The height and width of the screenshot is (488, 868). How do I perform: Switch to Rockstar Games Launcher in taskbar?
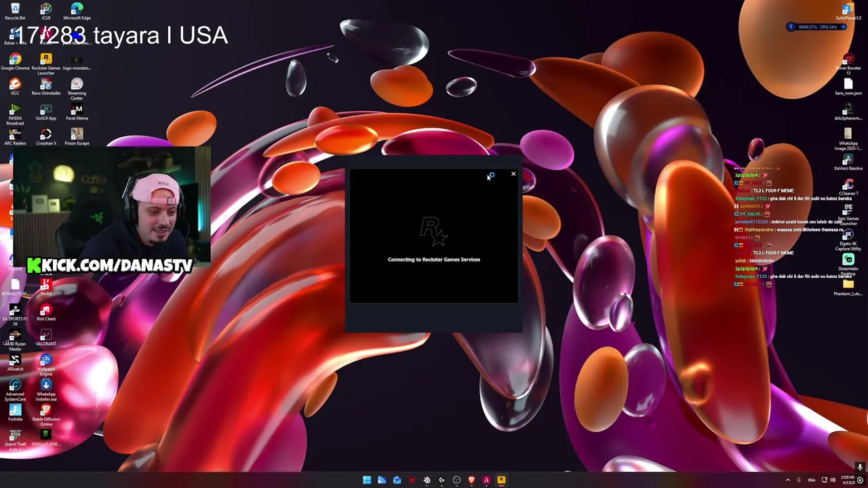pyautogui.click(x=501, y=480)
